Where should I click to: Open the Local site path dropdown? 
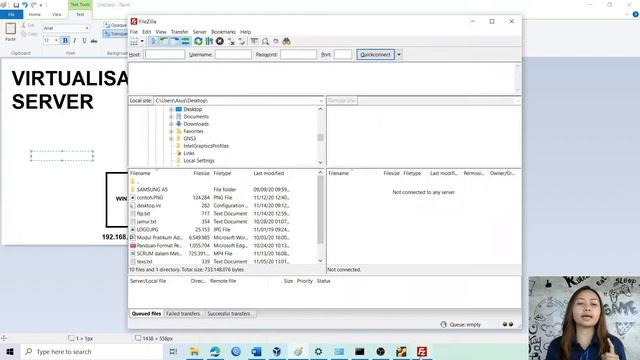(321, 100)
